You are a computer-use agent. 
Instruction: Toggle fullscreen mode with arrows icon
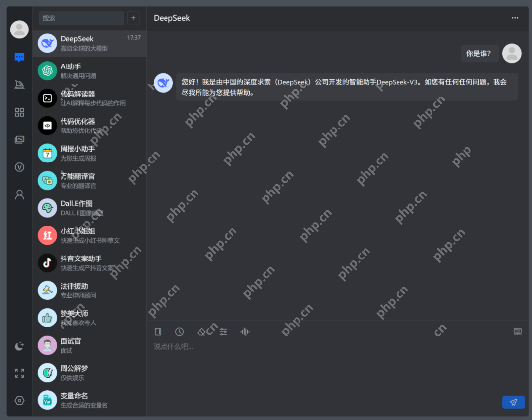click(19, 373)
